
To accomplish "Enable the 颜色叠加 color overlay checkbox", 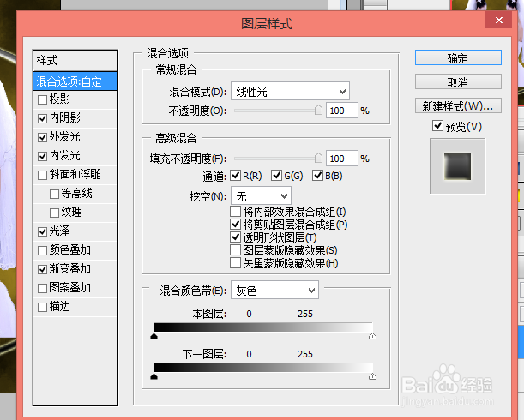I will (42, 250).
